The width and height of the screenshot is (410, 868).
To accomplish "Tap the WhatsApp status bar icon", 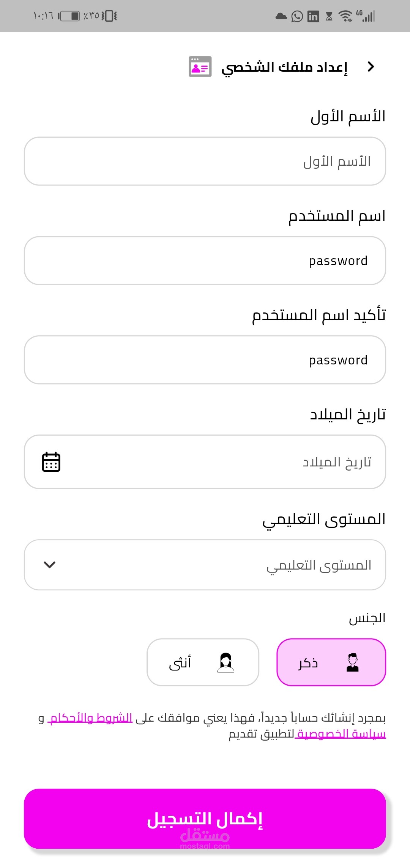I will tap(297, 16).
